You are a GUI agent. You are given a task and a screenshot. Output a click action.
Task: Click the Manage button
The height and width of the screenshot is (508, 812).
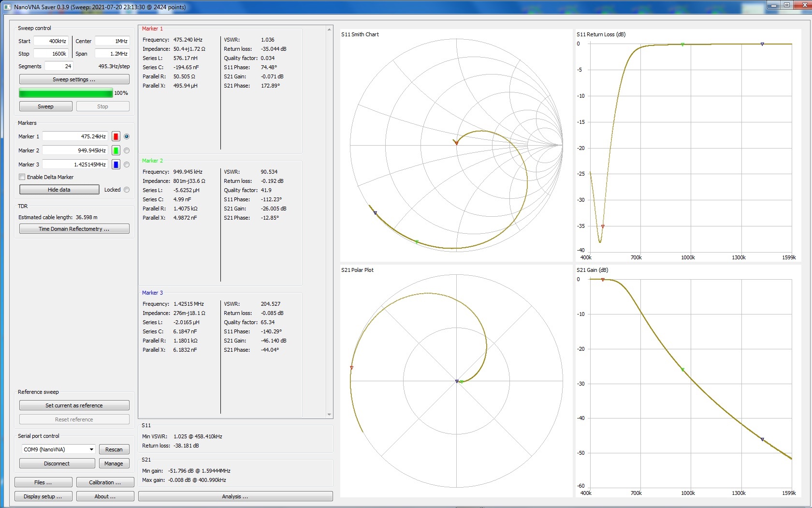click(x=114, y=463)
